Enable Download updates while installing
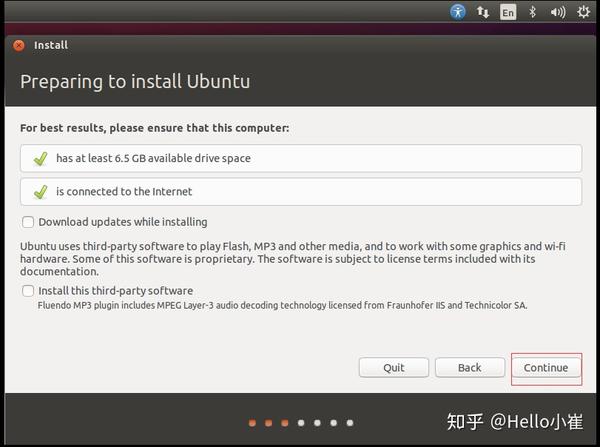Image resolution: width=600 pixels, height=447 pixels. coord(28,222)
